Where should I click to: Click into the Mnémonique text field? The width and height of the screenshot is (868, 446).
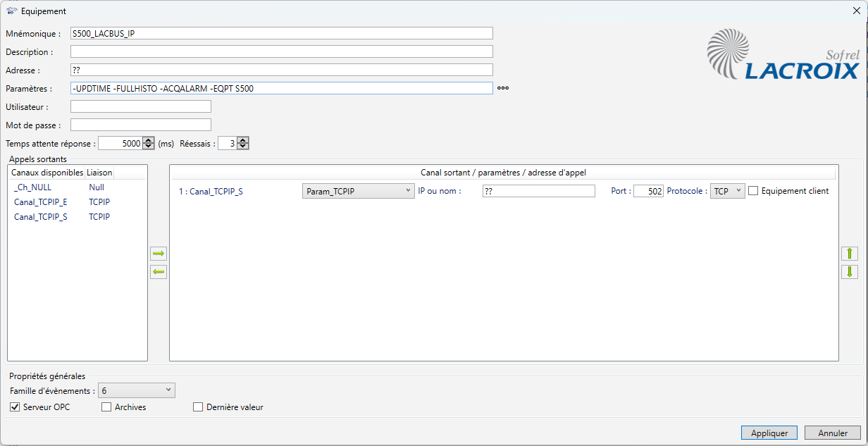click(281, 33)
